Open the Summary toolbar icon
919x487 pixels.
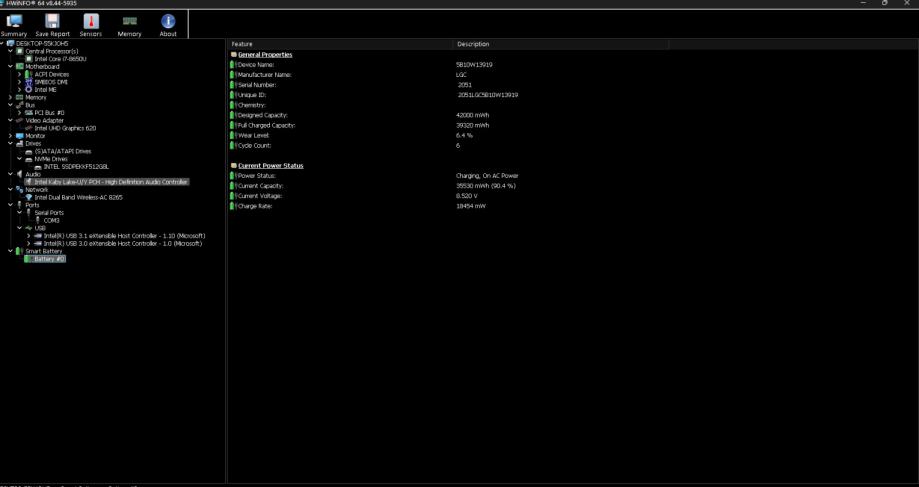13,25
